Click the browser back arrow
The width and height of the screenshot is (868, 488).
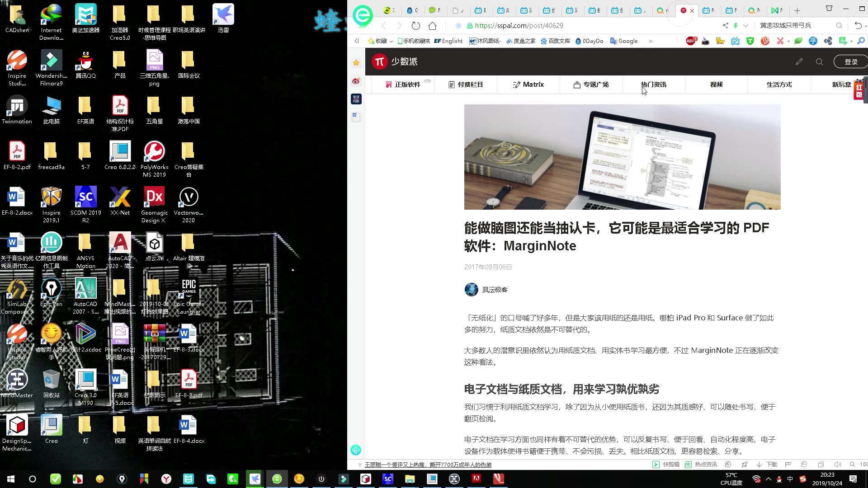point(384,26)
